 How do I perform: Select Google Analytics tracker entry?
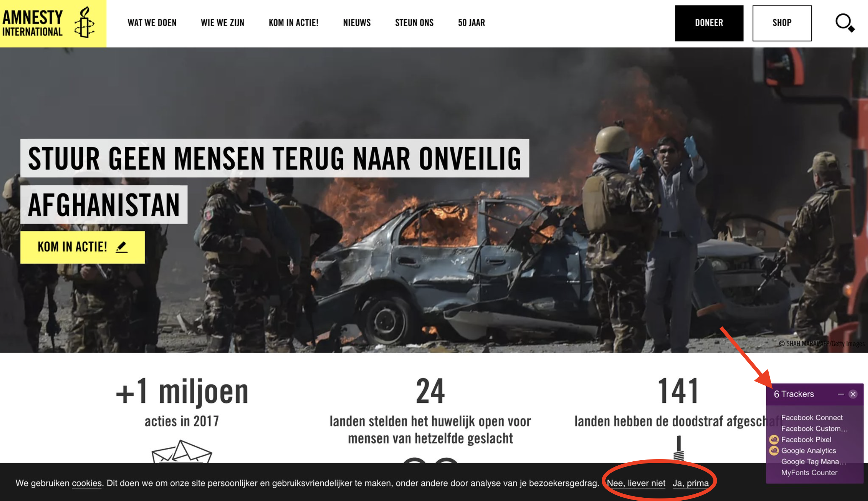tap(808, 451)
